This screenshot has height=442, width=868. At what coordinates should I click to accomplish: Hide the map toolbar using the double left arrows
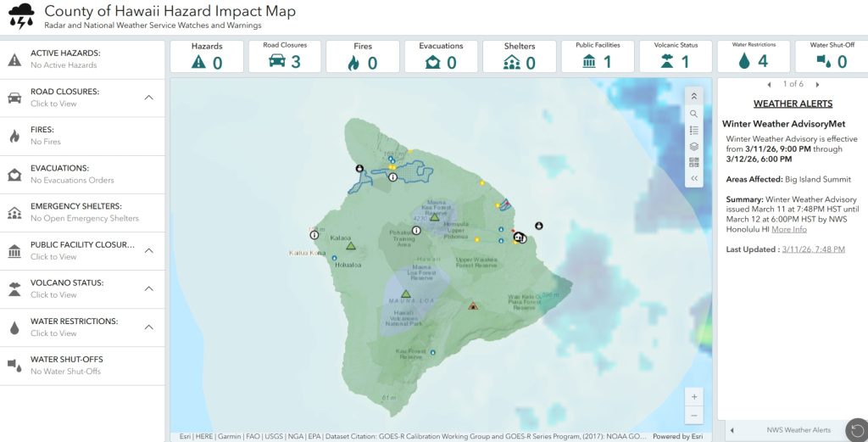tap(693, 178)
